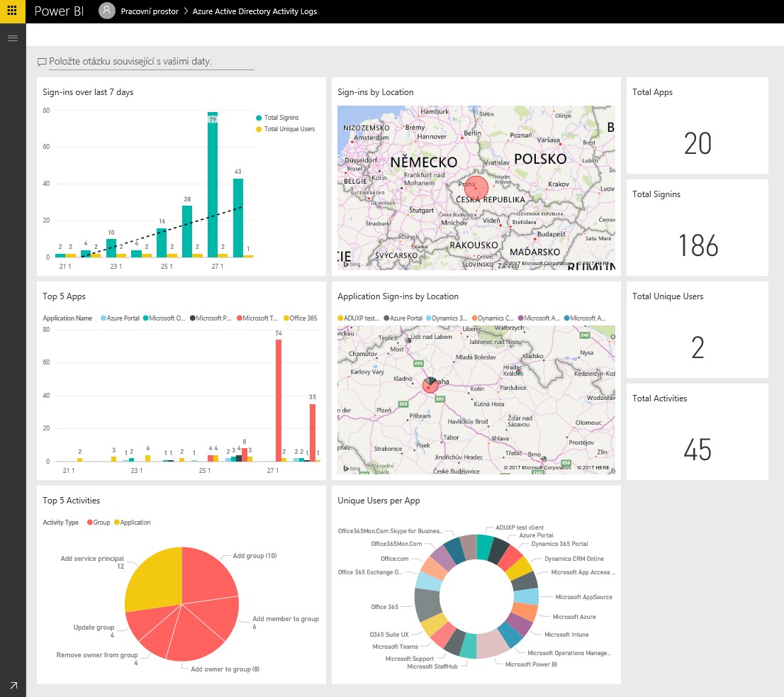Open the Sign-ins by Location tile title
784x697 pixels.
[x=376, y=92]
